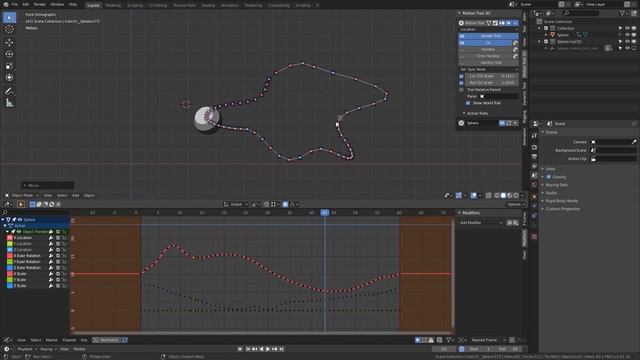The height and width of the screenshot is (360, 640).
Task: Click the red X Location channel color swatch
Action: (10, 238)
